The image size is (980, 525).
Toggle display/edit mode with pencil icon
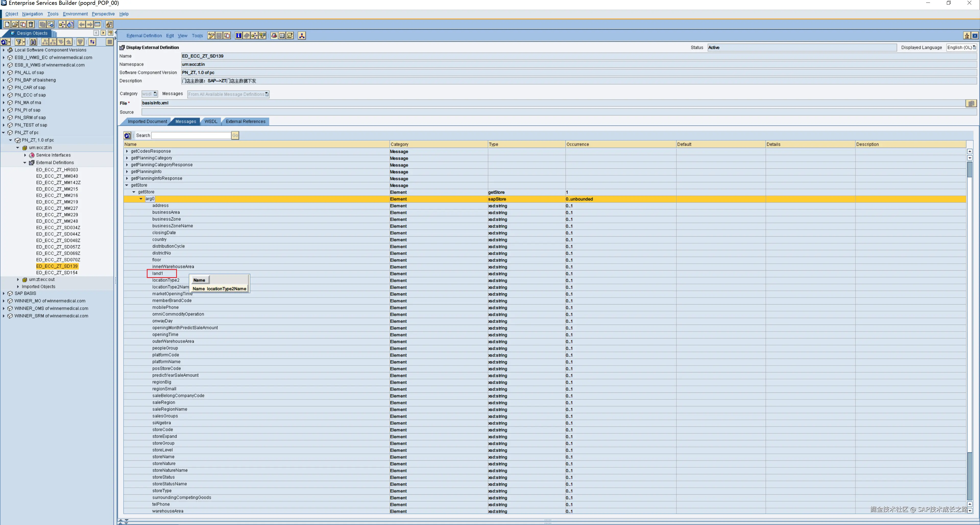click(x=211, y=36)
